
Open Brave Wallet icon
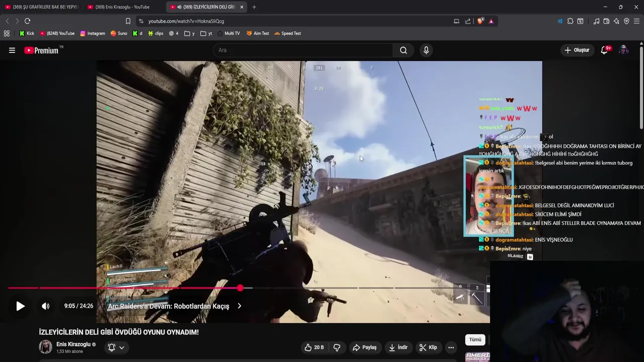(606, 21)
